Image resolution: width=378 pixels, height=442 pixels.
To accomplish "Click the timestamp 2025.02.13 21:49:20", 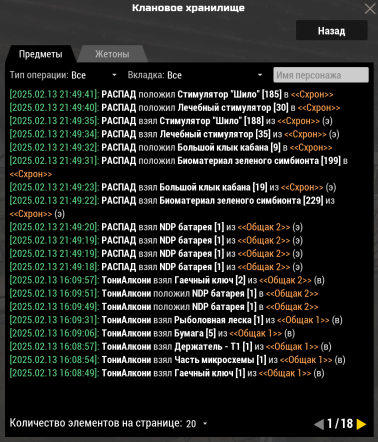I will click(54, 227).
